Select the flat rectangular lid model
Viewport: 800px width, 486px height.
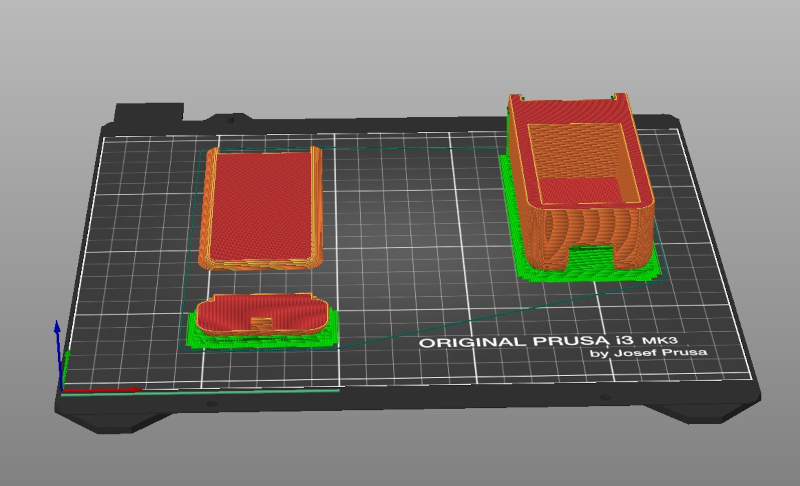pos(262,208)
